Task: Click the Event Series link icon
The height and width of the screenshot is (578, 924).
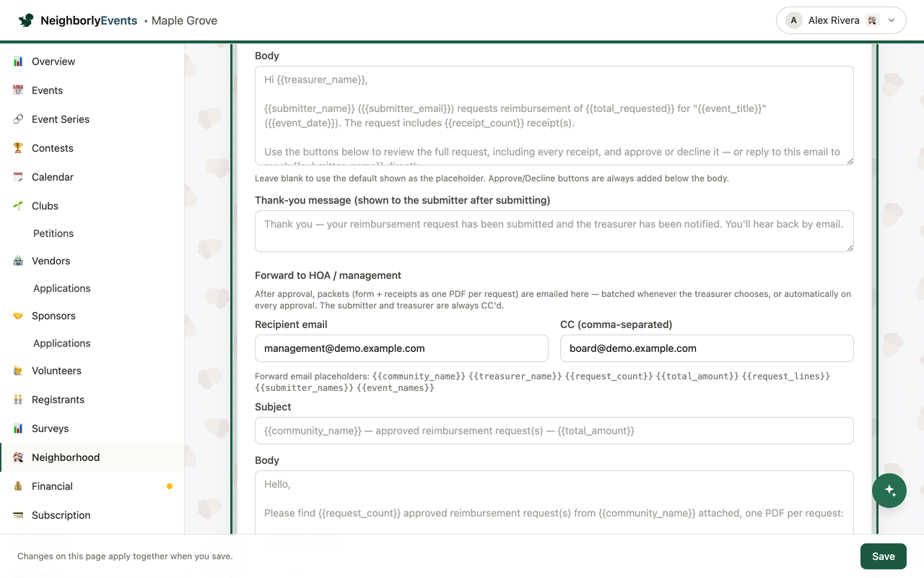Action: tap(18, 119)
